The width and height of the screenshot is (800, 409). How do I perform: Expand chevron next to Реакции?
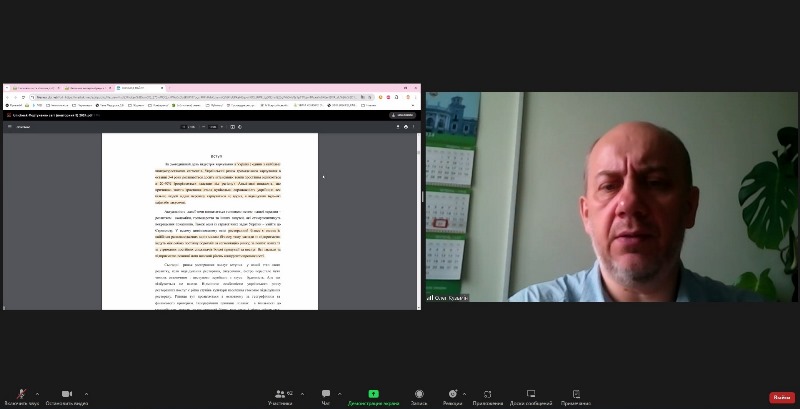click(x=464, y=394)
